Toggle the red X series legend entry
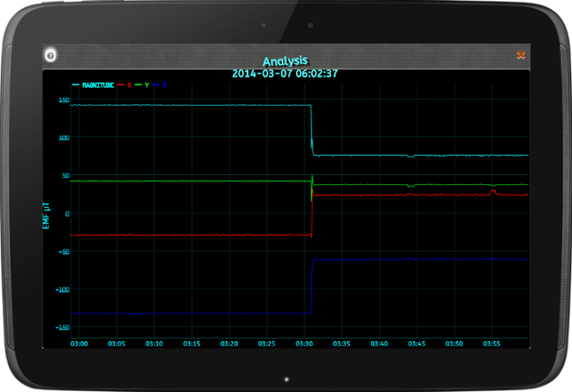 [x=125, y=85]
